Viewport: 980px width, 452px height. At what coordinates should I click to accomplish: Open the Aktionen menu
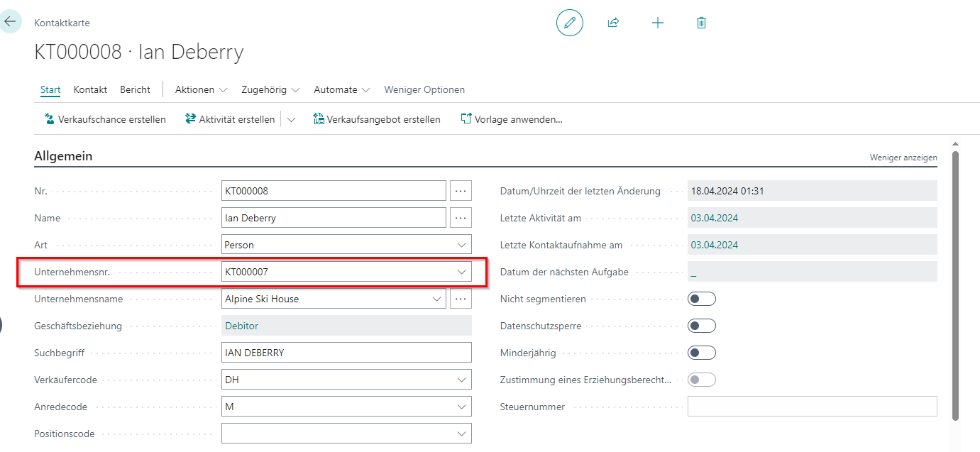(202, 90)
